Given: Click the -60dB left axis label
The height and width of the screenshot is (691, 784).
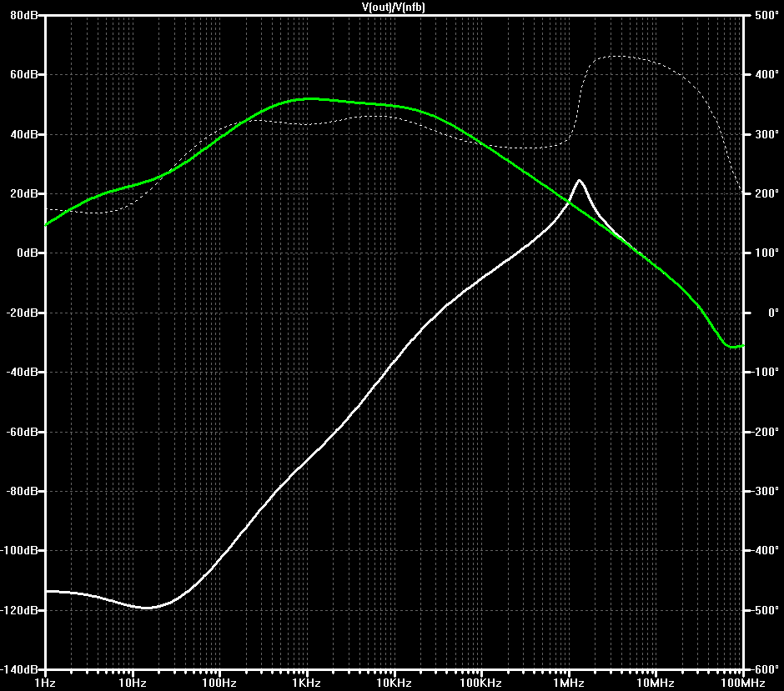Looking at the screenshot, I should coord(23,432).
